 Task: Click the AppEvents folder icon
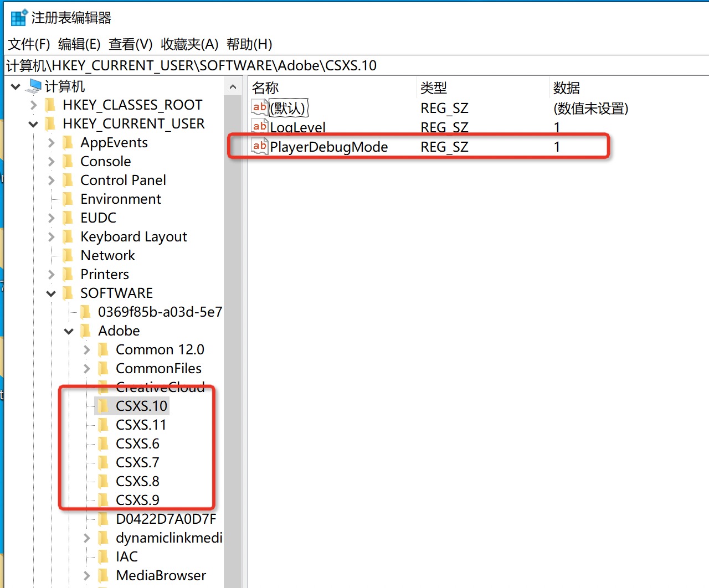(68, 143)
